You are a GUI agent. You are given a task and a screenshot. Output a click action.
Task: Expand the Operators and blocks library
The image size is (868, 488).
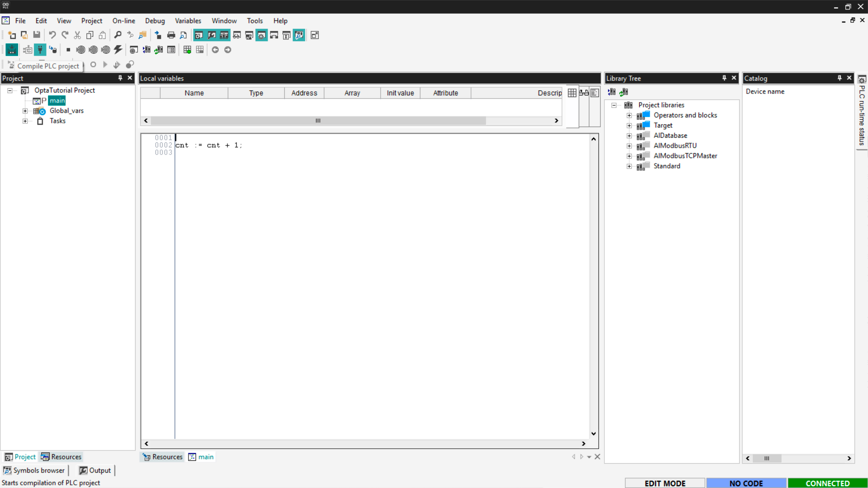[629, 115]
